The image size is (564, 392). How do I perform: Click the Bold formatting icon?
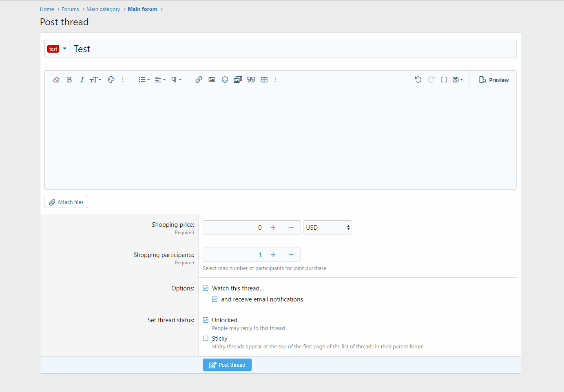click(69, 80)
